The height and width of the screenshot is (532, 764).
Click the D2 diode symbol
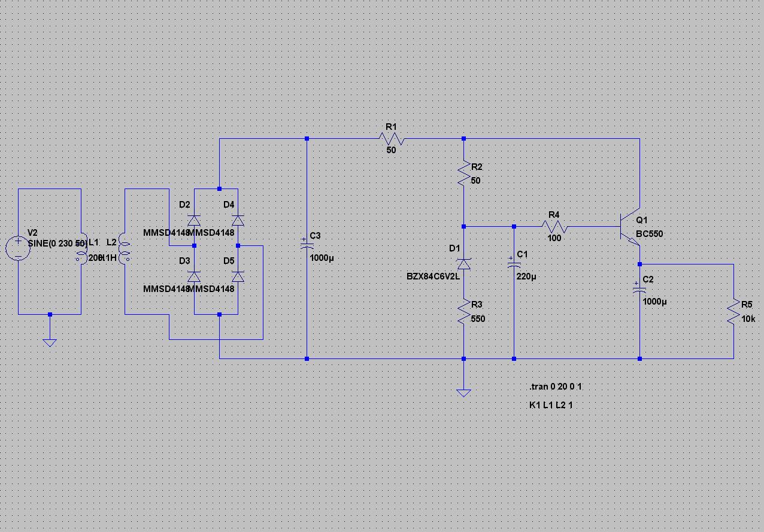tap(194, 220)
